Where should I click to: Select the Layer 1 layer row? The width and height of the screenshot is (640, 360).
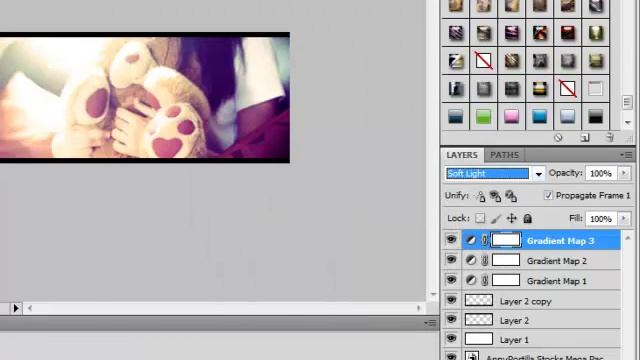(x=541, y=339)
